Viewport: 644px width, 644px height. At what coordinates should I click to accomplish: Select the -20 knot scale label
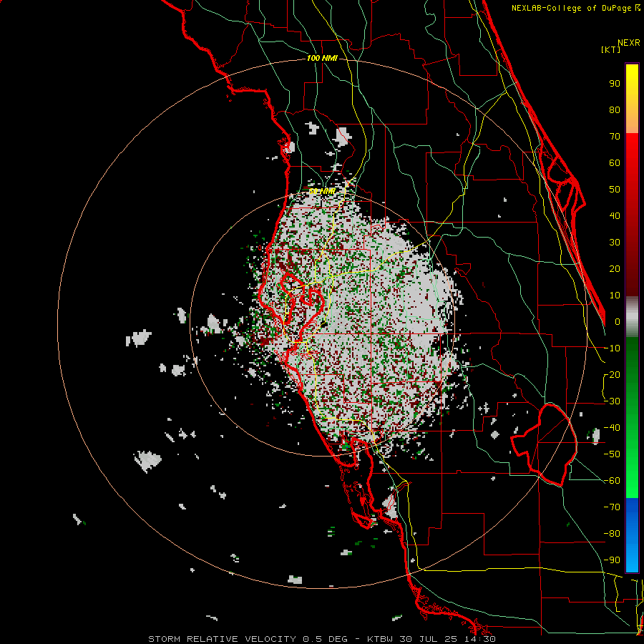(612, 375)
